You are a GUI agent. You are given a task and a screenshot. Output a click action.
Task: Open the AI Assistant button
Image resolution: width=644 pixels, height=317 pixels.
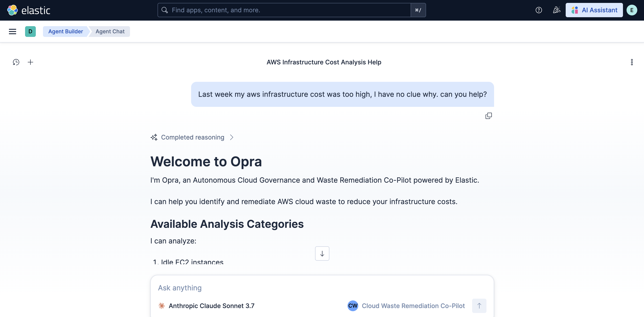594,10
